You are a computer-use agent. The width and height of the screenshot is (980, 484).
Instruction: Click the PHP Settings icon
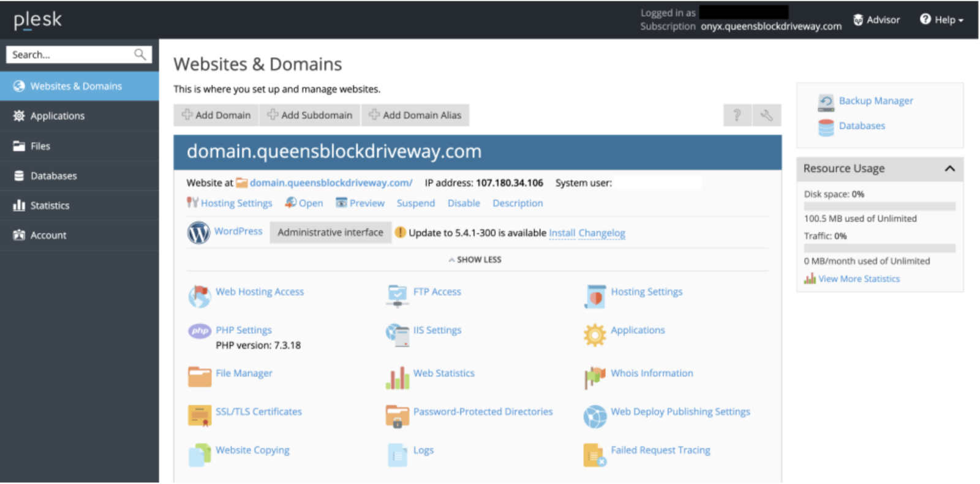click(200, 331)
